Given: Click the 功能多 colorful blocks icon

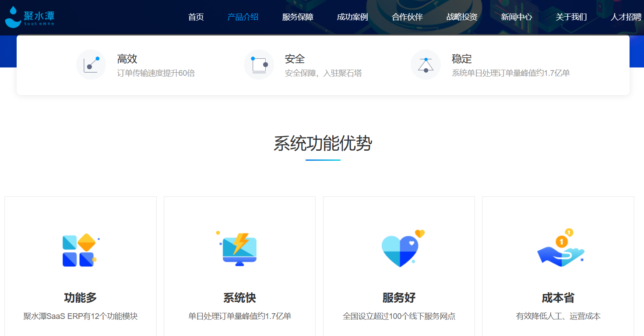Looking at the screenshot, I should 79,250.
